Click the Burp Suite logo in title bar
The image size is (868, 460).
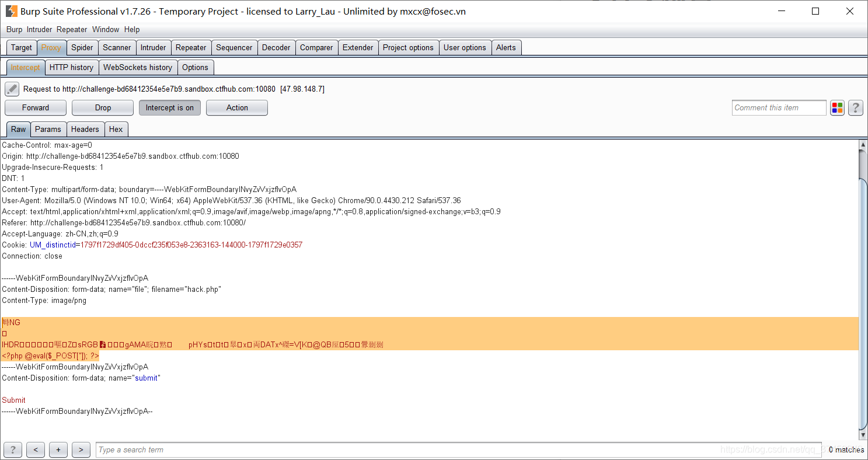click(11, 11)
